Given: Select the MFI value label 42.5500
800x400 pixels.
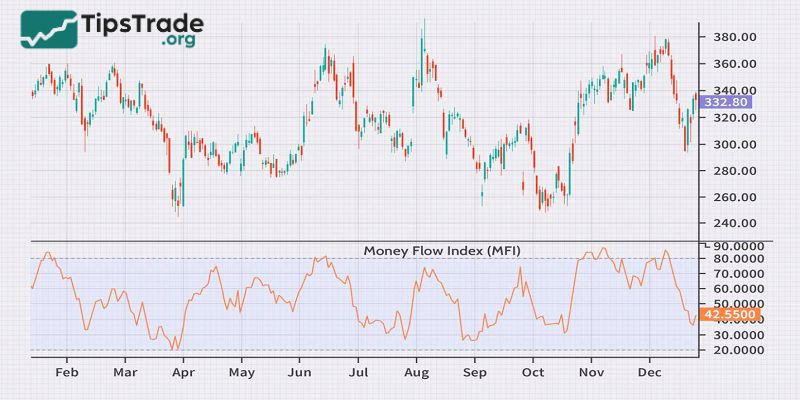Looking at the screenshot, I should point(731,314).
